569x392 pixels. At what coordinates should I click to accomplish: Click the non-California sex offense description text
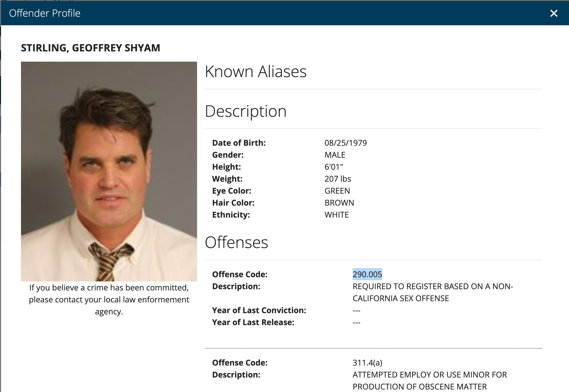[x=433, y=292]
